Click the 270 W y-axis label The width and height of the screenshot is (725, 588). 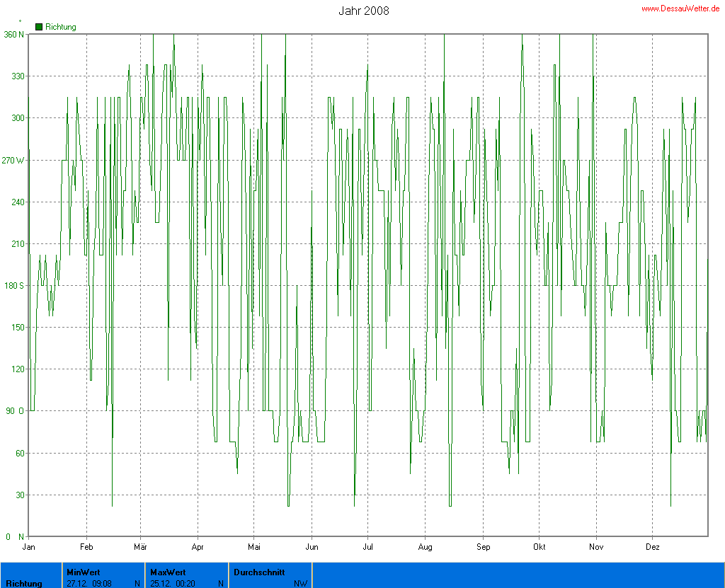(13, 161)
